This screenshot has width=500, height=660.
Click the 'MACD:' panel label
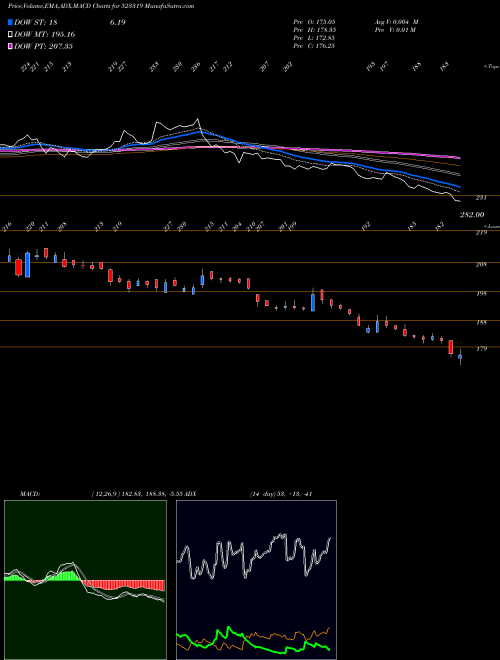pyautogui.click(x=30, y=493)
